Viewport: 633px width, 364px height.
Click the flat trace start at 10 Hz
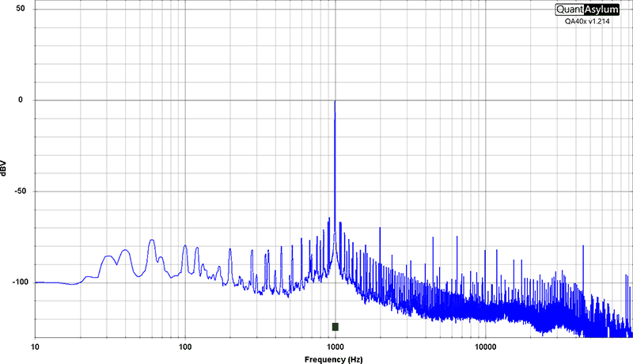36,282
